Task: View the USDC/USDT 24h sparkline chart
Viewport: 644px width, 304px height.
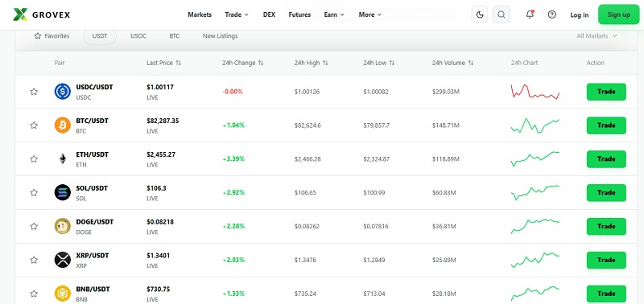Action: (535, 92)
